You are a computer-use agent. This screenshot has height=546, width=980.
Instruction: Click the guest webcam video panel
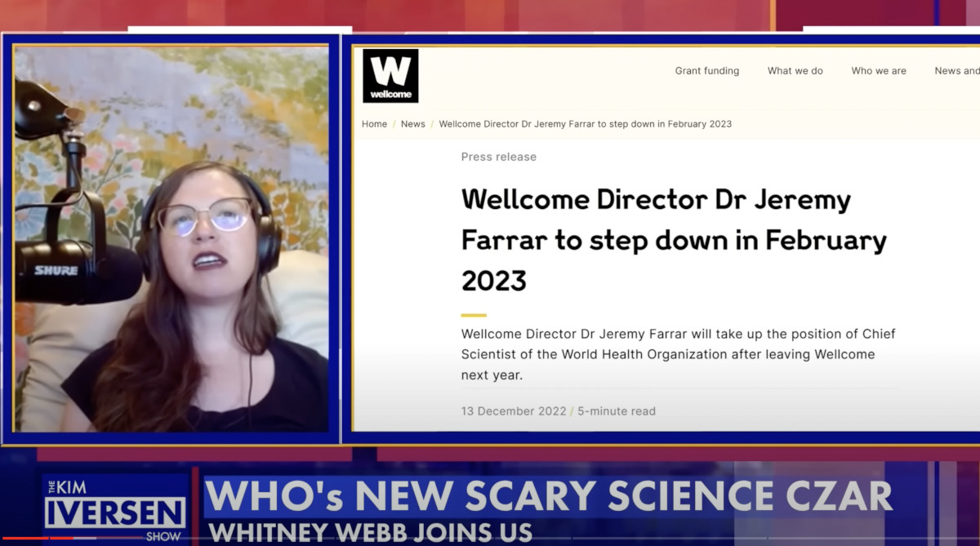[x=171, y=238]
